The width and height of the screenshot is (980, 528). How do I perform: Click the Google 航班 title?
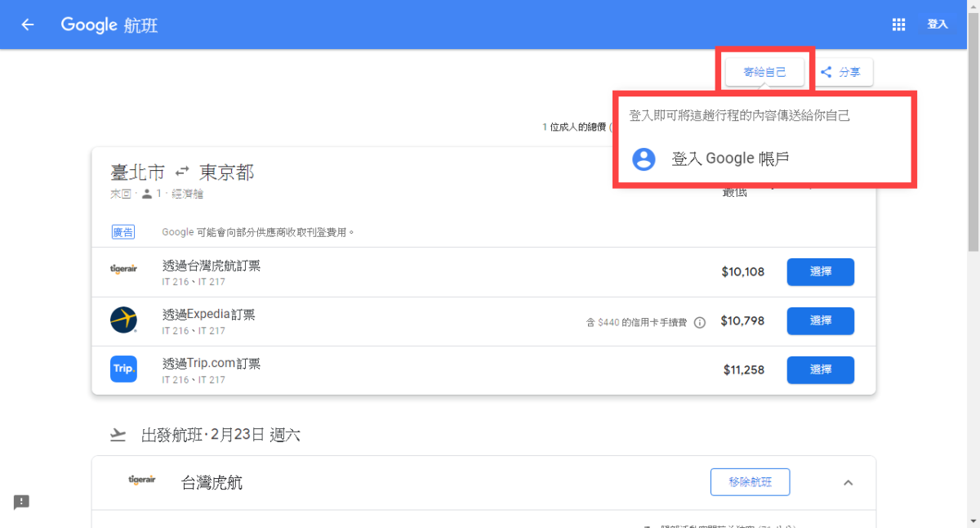(109, 25)
